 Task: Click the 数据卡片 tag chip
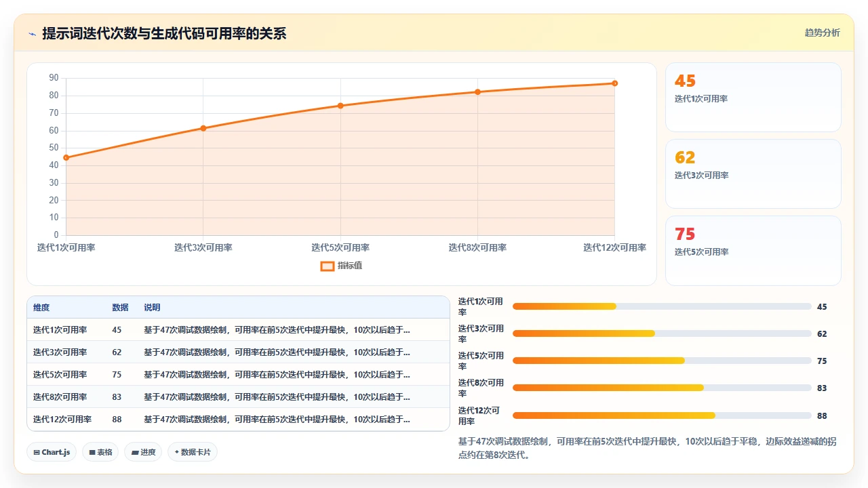193,452
